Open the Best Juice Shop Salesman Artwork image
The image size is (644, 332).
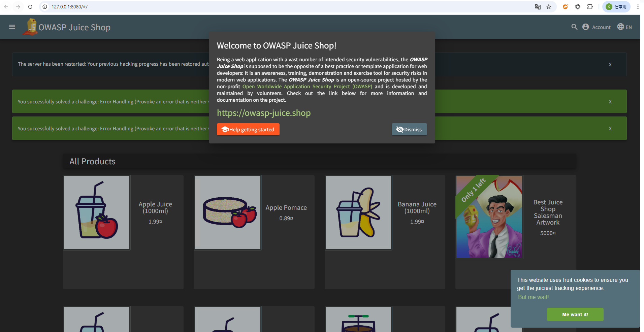point(489,217)
